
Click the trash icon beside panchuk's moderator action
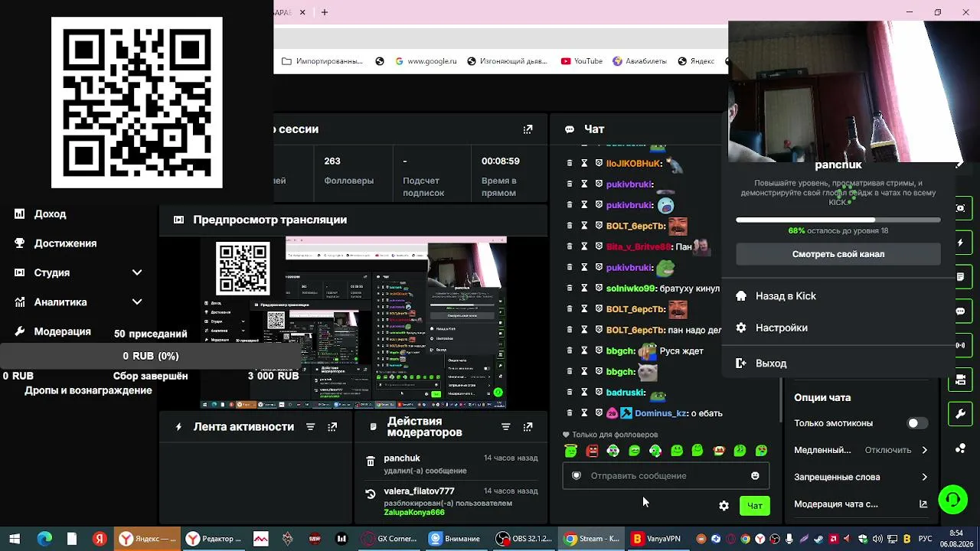pos(371,461)
